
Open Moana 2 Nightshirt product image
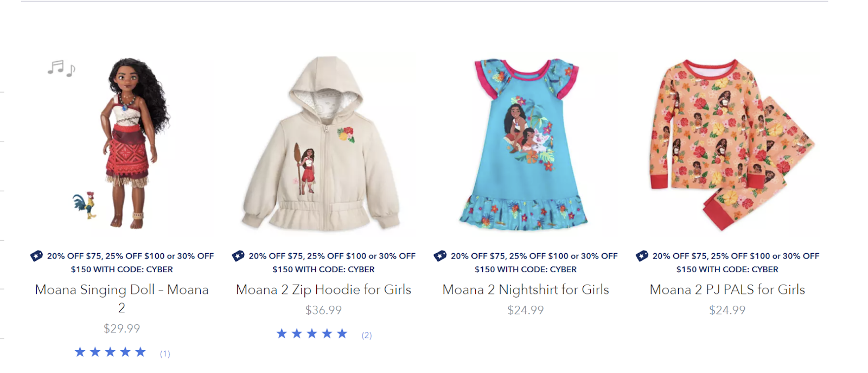point(525,144)
